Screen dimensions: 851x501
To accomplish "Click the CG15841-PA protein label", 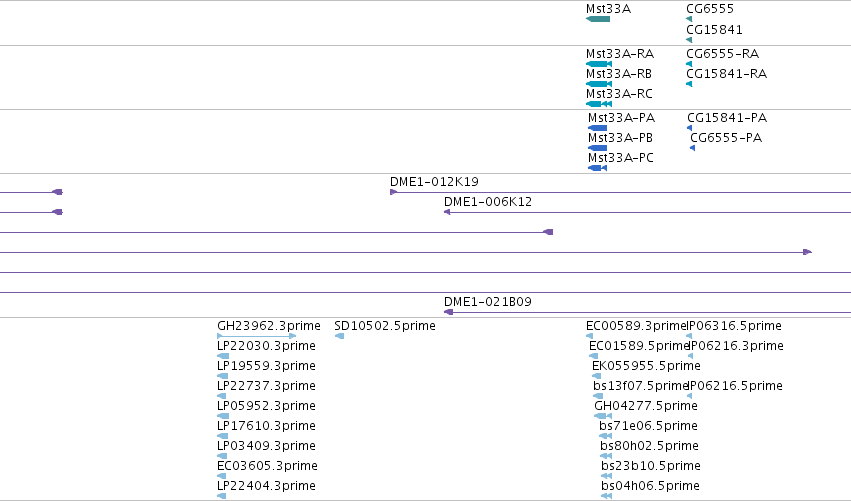I will pyautogui.click(x=727, y=118).
